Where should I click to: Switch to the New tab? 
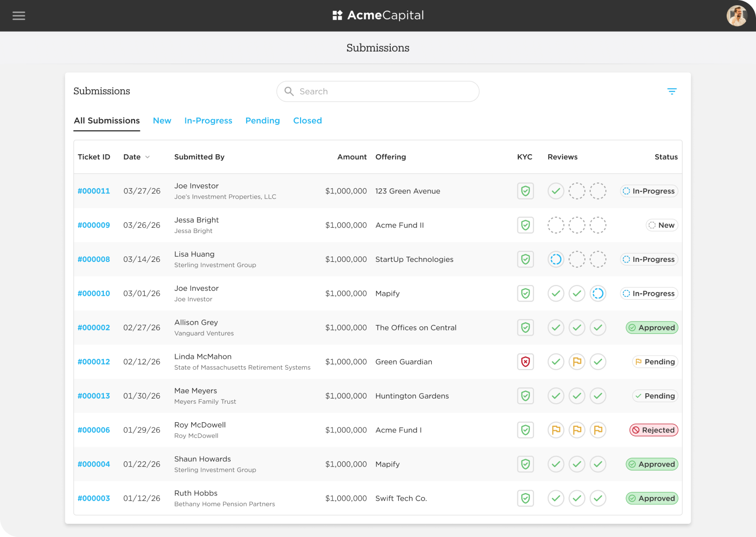pyautogui.click(x=162, y=121)
